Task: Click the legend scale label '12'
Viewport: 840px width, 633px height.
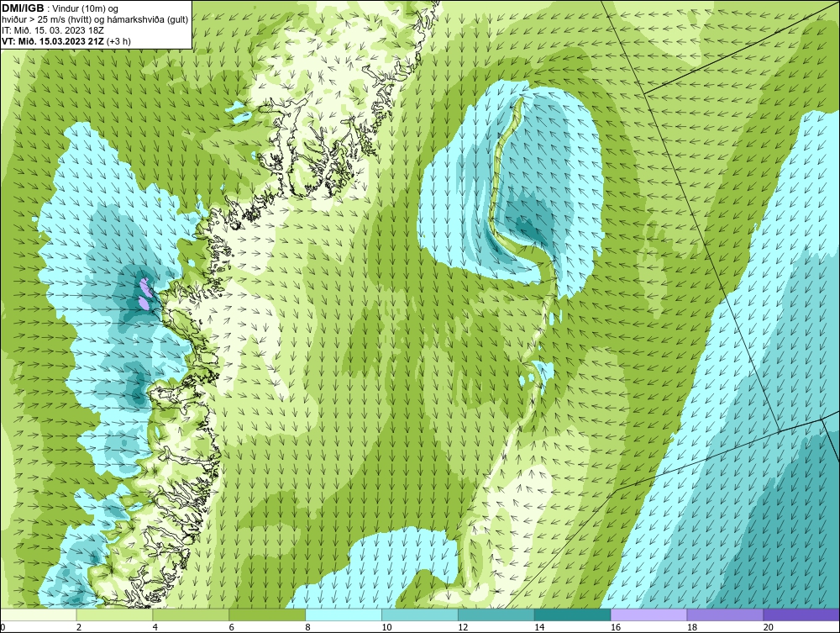Action: tap(463, 627)
